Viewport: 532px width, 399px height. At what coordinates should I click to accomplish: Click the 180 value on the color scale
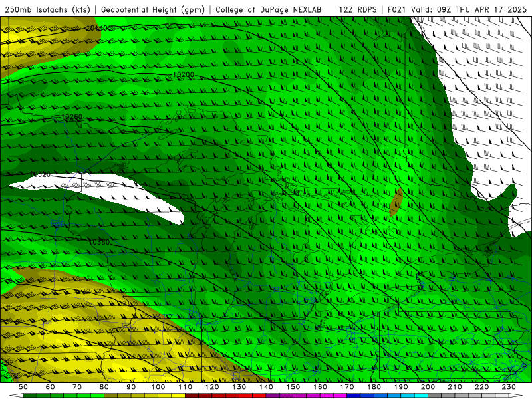(374, 387)
